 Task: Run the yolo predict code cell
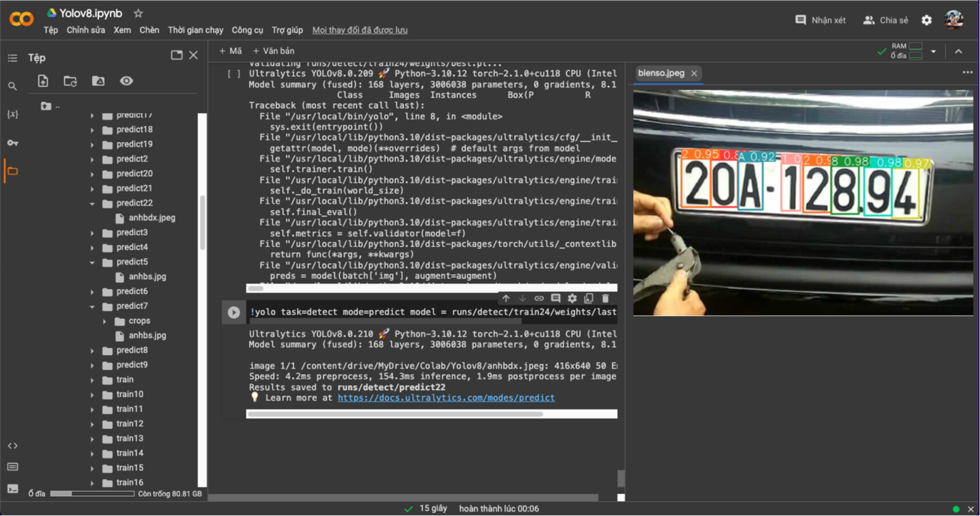(x=234, y=312)
